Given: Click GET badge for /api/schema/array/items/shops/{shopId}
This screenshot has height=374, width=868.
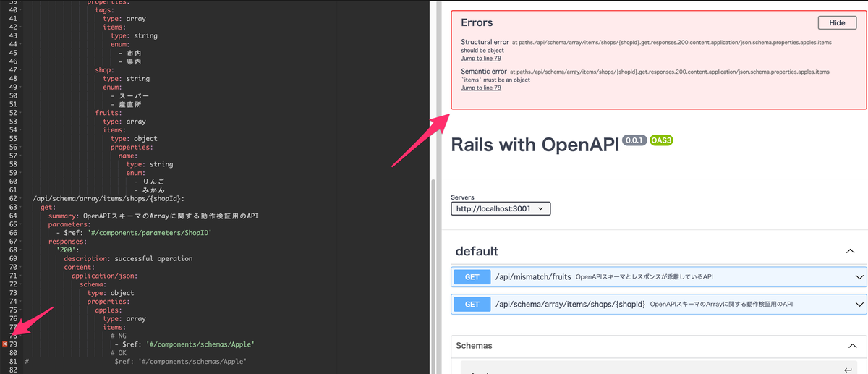Looking at the screenshot, I should click(x=472, y=305).
